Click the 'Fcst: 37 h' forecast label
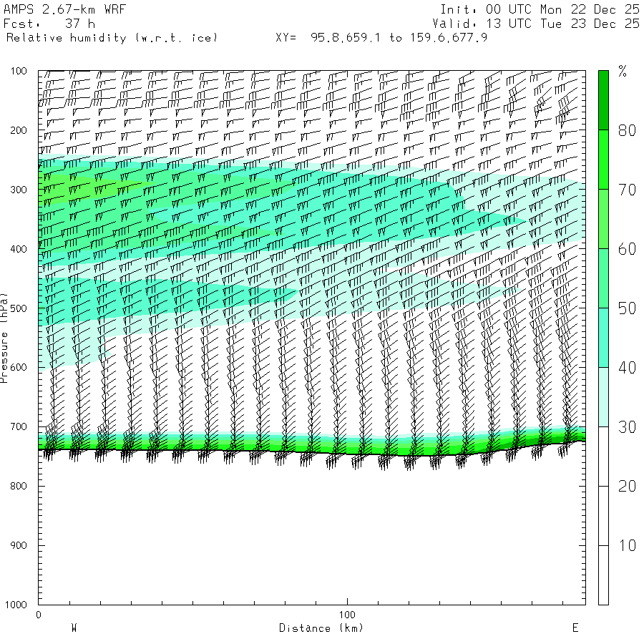 point(49,24)
